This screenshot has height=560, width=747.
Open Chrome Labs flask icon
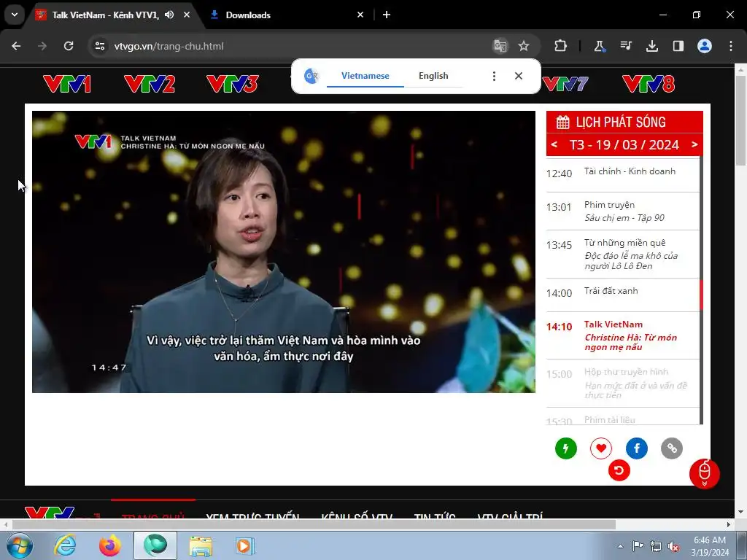tap(600, 46)
